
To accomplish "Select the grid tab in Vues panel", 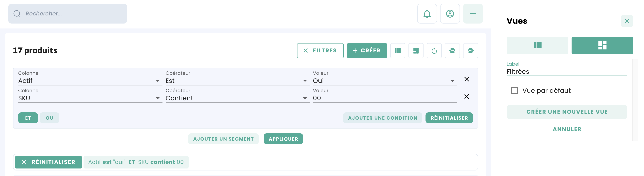I will coord(602,45).
